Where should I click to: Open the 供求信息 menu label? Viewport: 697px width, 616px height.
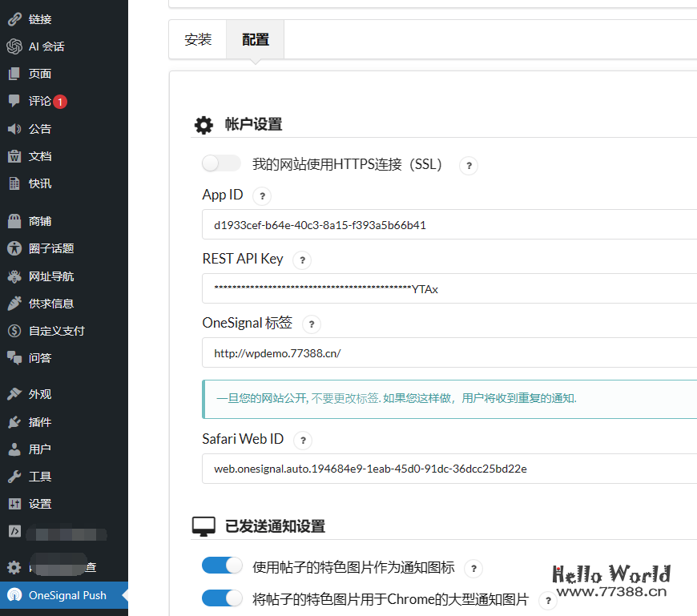click(x=51, y=304)
